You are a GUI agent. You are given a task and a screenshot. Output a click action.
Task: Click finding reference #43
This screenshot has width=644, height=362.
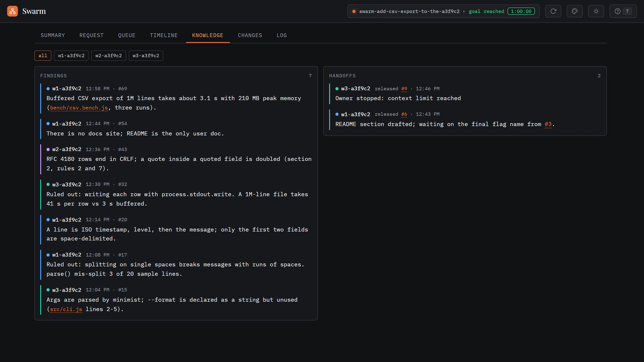coord(123,149)
